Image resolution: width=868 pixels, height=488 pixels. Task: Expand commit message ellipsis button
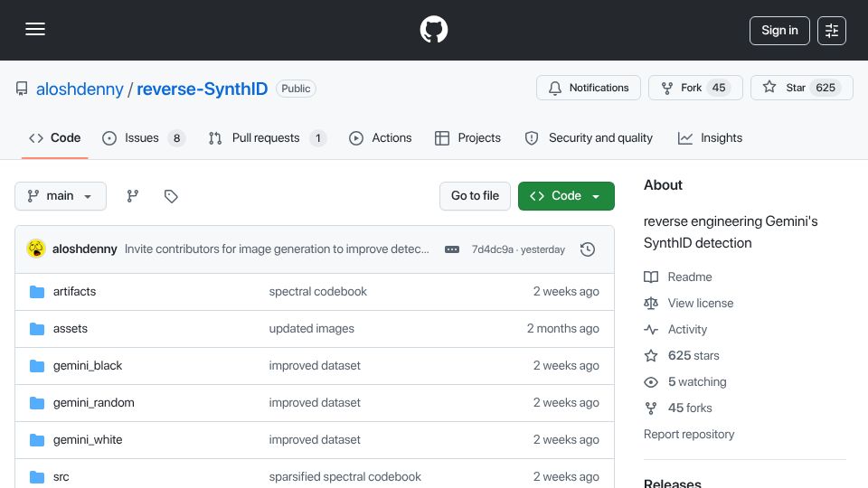click(x=452, y=249)
